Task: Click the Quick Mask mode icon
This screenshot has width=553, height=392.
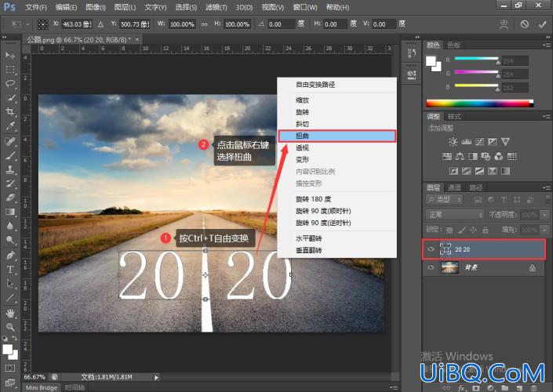Action: click(10, 368)
